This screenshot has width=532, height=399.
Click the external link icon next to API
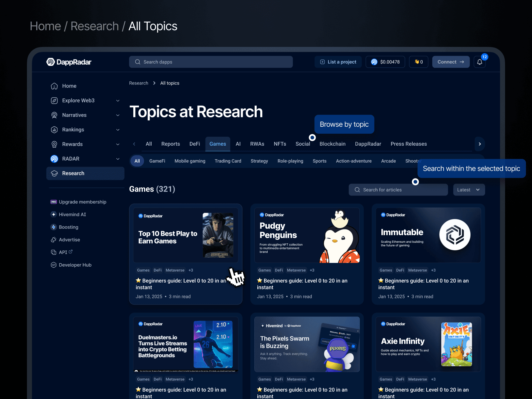click(70, 252)
